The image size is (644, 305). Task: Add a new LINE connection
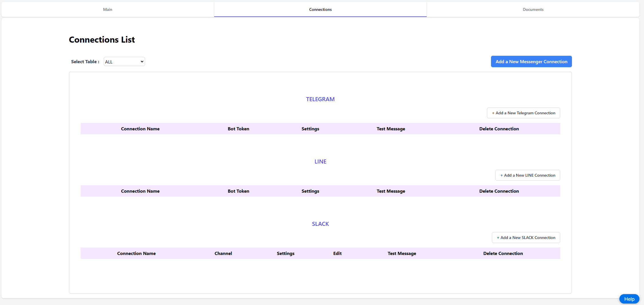tap(527, 176)
